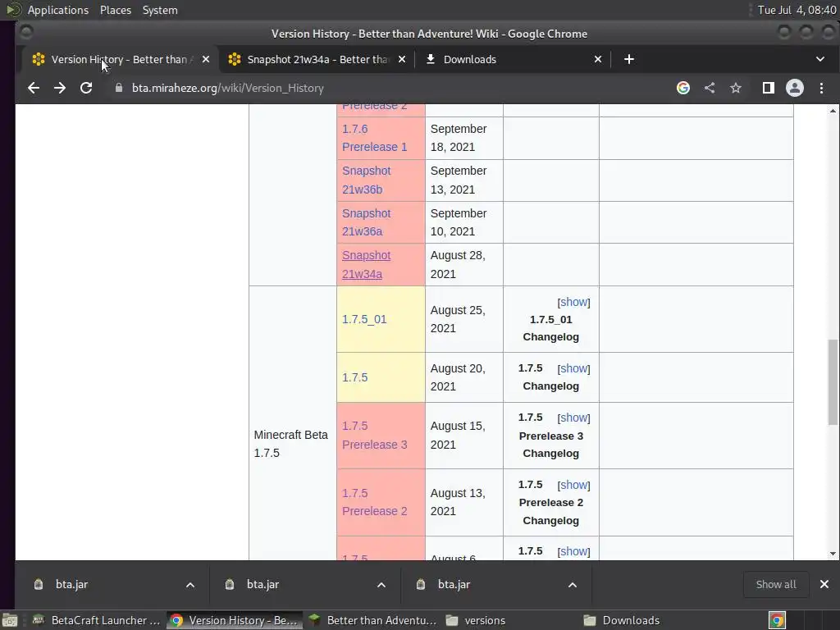This screenshot has height=630, width=840.
Task: Open the side panel icon
Action: (x=768, y=88)
